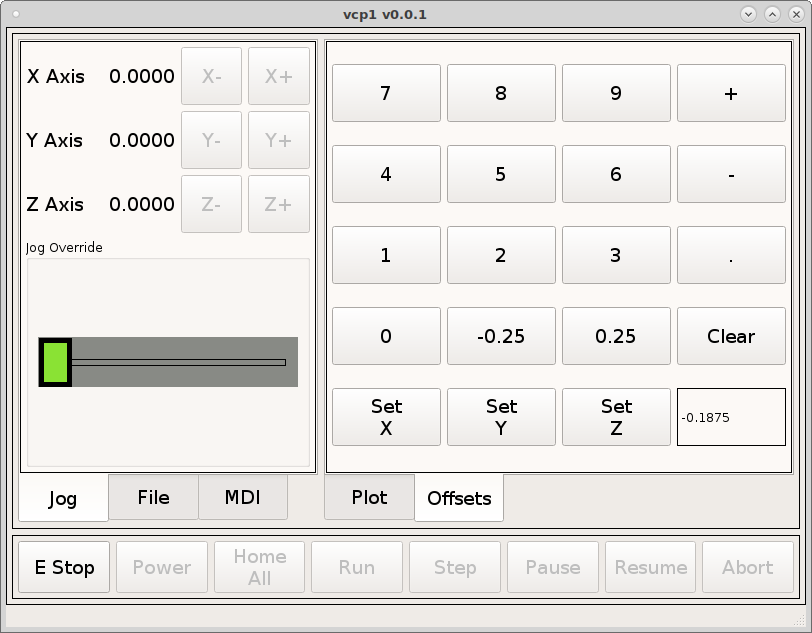Click the plus sign keypad button
Image resolution: width=812 pixels, height=633 pixels.
[x=731, y=93]
